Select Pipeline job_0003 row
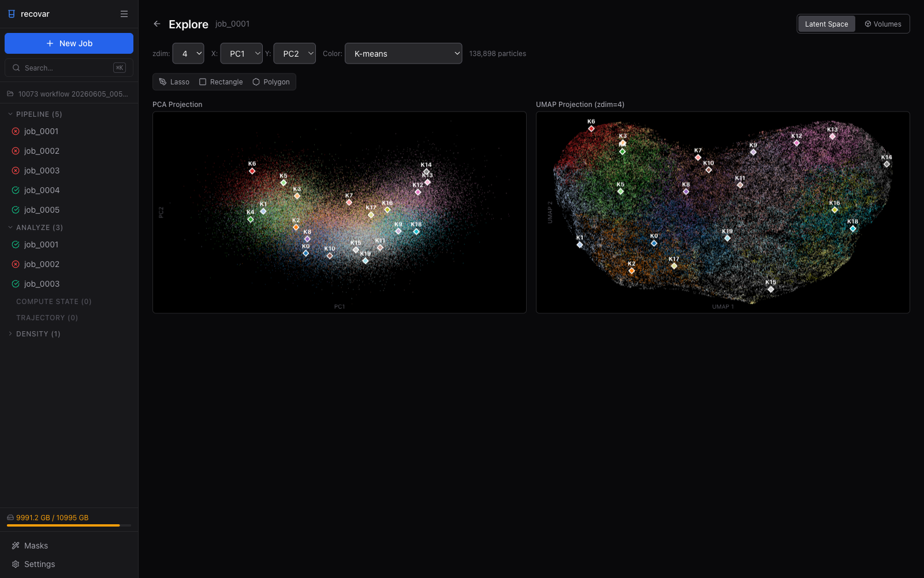924x578 pixels. click(69, 171)
